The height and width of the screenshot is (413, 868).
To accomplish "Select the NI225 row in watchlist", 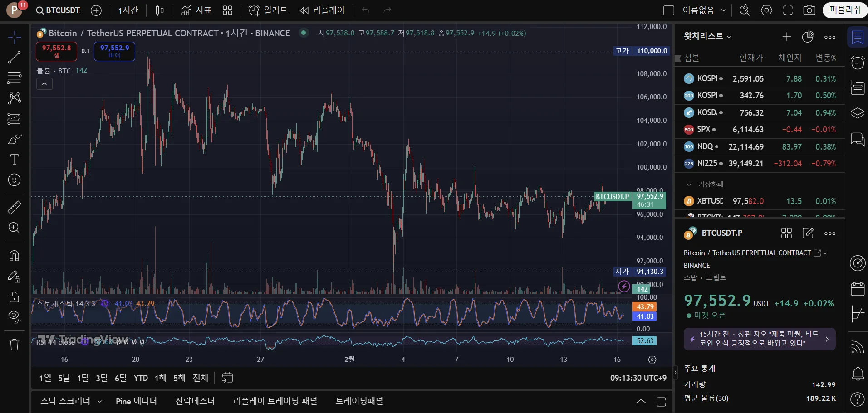I will pyautogui.click(x=760, y=164).
